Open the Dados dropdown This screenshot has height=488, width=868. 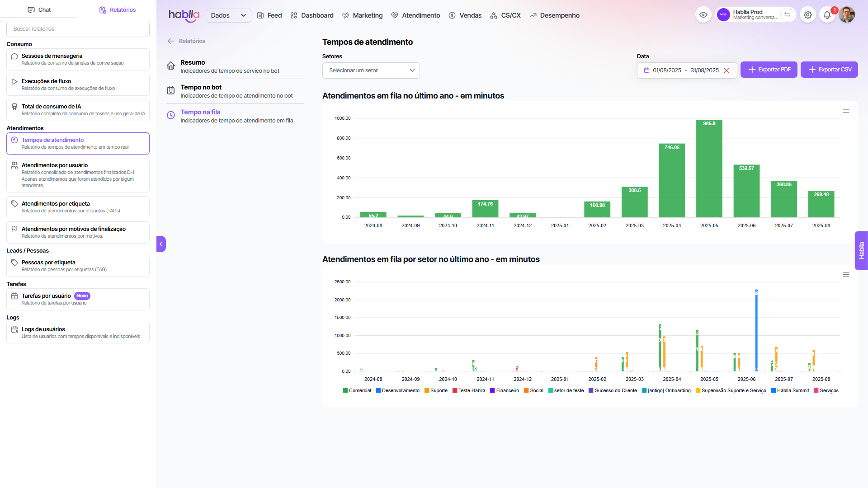(x=228, y=15)
